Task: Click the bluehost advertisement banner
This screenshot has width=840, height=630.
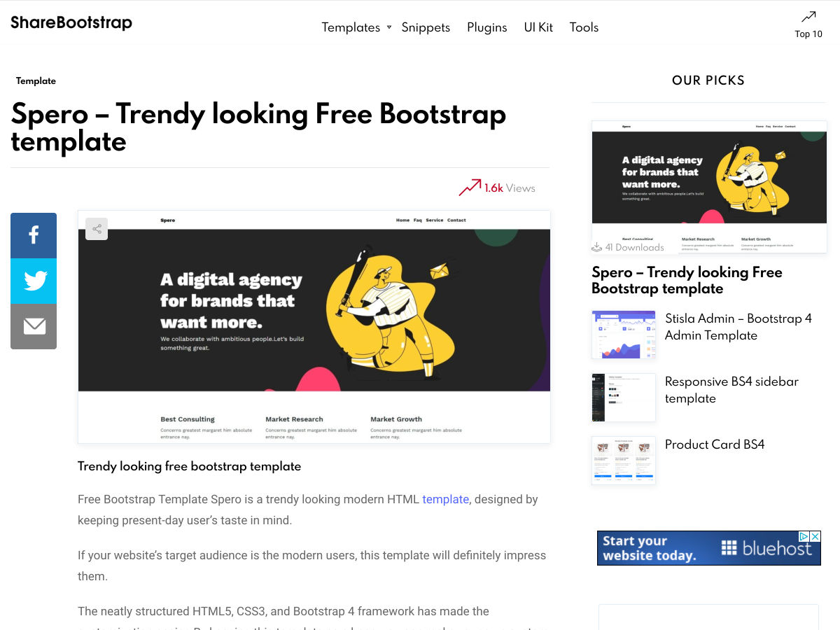Action: point(700,549)
